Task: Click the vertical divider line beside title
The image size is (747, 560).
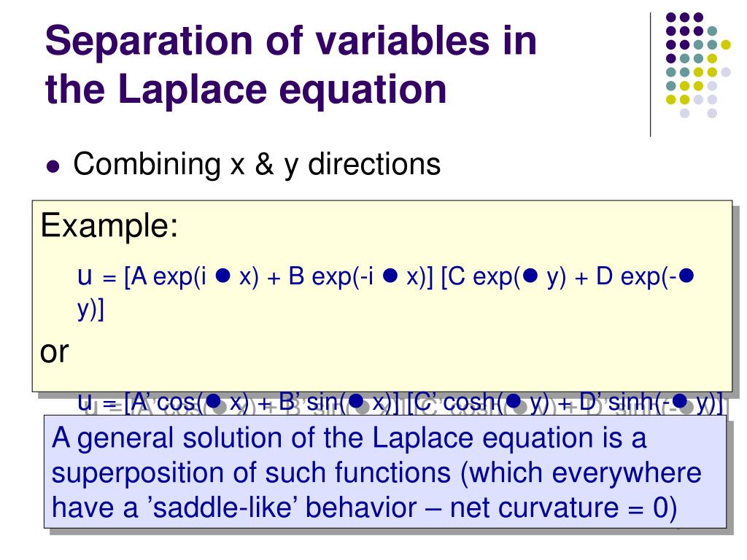Action: click(x=650, y=75)
